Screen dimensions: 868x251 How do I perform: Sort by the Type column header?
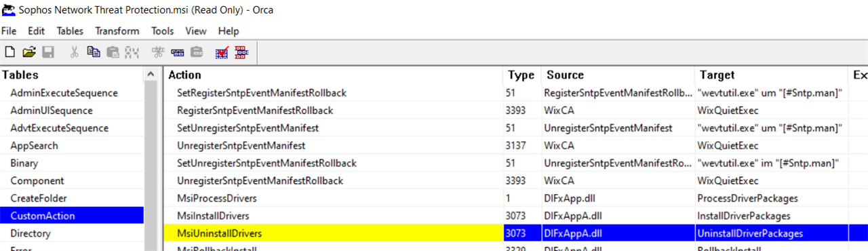522,75
